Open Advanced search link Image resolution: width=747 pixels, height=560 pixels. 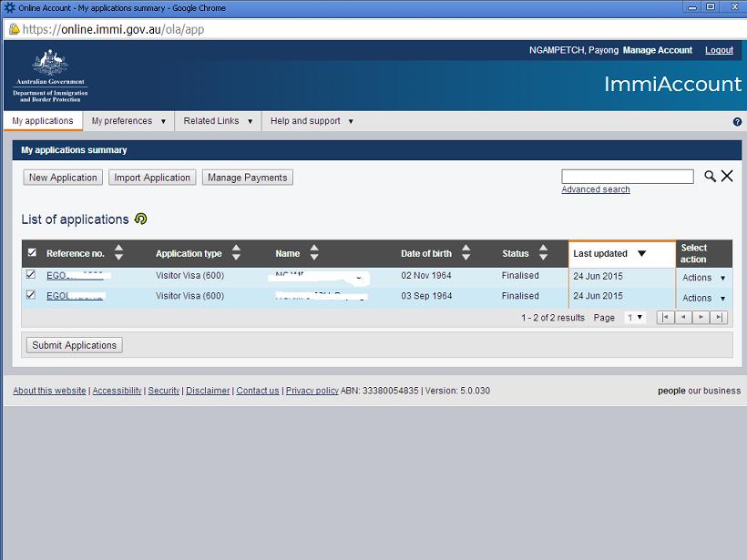coord(596,189)
